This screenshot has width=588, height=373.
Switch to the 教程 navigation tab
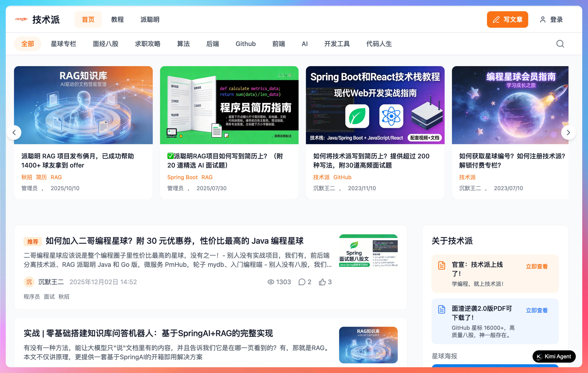(x=117, y=20)
